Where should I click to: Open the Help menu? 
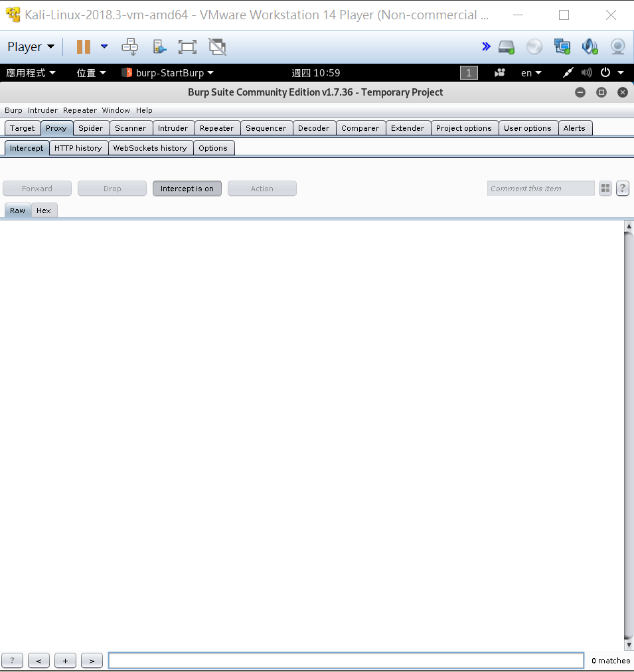point(144,110)
